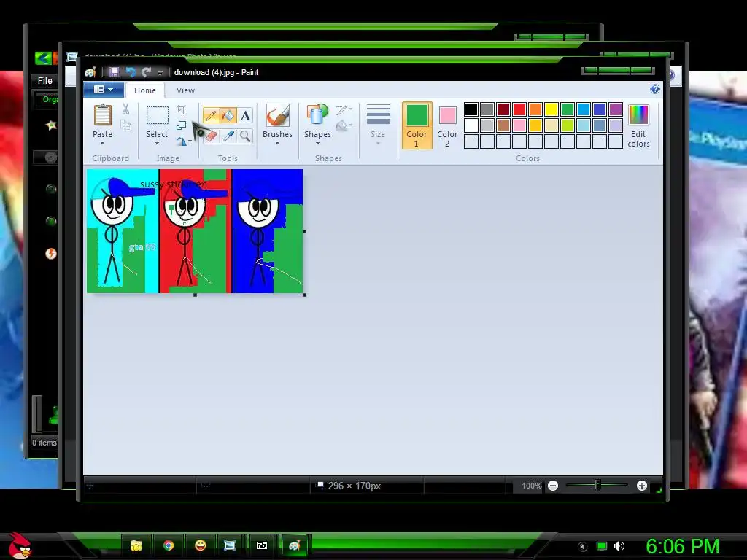Open the Customize Quick Access Toolbar dropdown
Image resolution: width=747 pixels, height=560 pixels.
(x=160, y=72)
